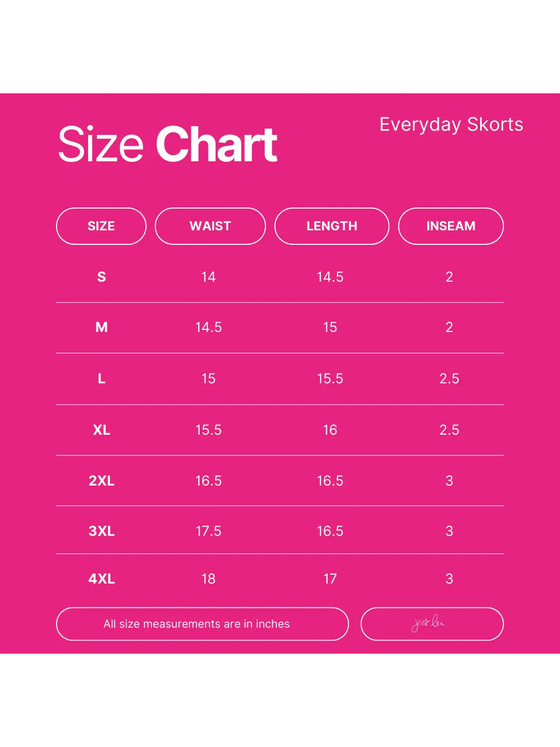
Task: Click the 4XL length value 17
Action: click(x=330, y=579)
